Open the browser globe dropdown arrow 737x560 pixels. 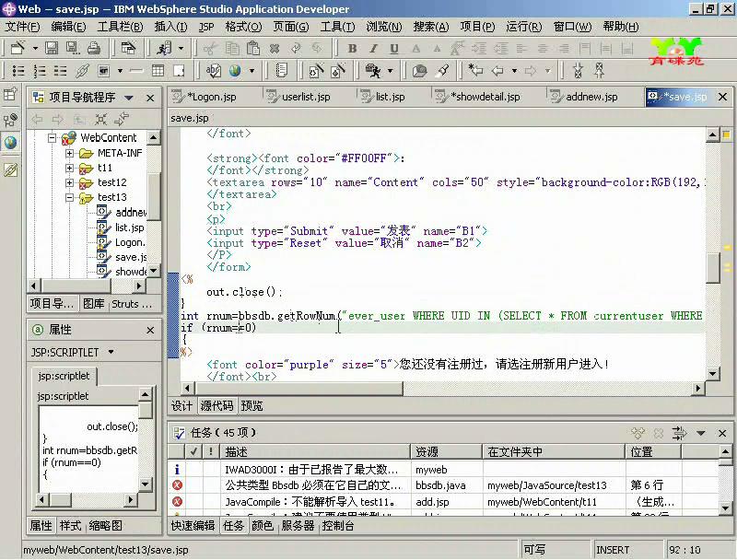(252, 71)
